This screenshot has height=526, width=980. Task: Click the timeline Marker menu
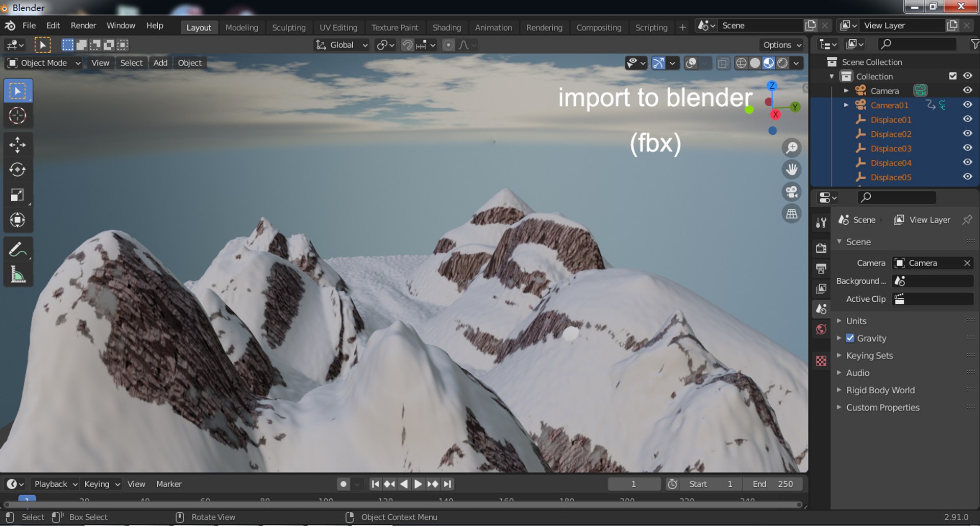tap(169, 484)
